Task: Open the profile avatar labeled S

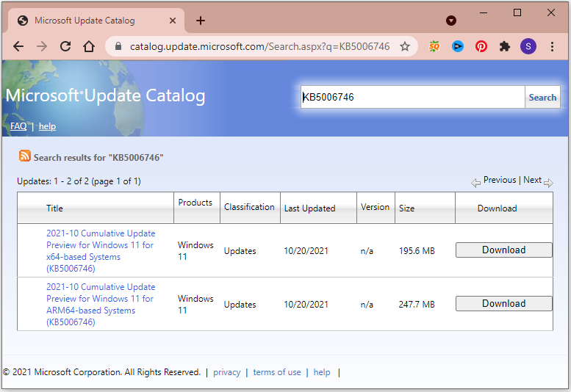Action: pos(528,46)
